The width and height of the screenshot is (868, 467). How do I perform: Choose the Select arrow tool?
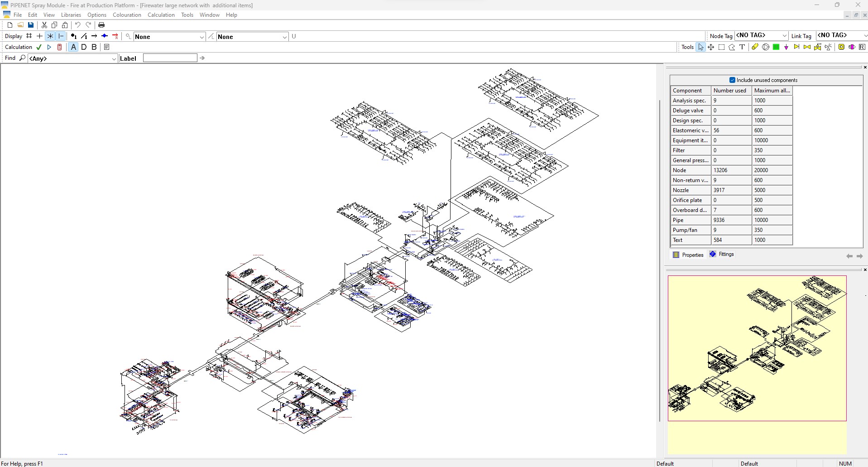point(701,47)
